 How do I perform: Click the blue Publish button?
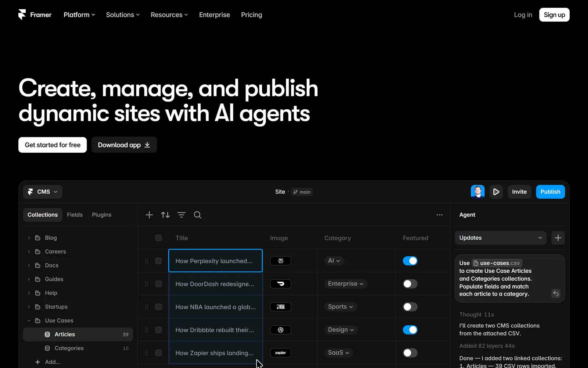pyautogui.click(x=550, y=192)
